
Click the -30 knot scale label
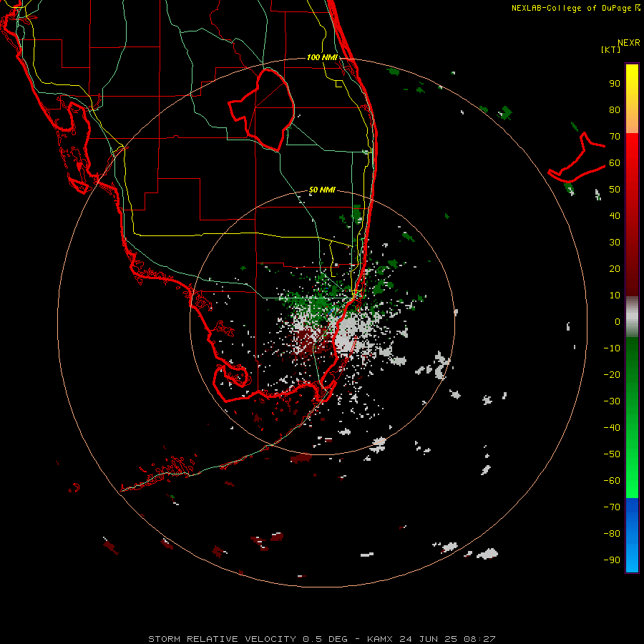click(x=612, y=401)
